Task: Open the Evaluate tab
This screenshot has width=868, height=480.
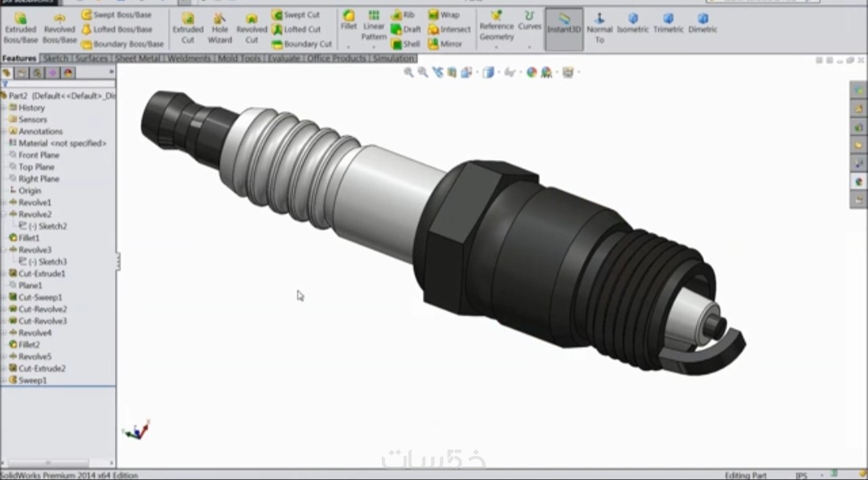Action: tap(284, 58)
